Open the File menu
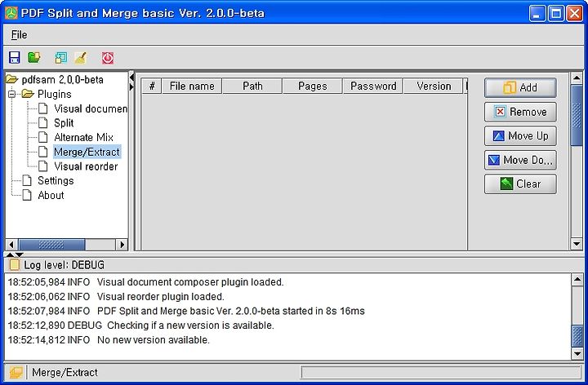 pyautogui.click(x=19, y=35)
